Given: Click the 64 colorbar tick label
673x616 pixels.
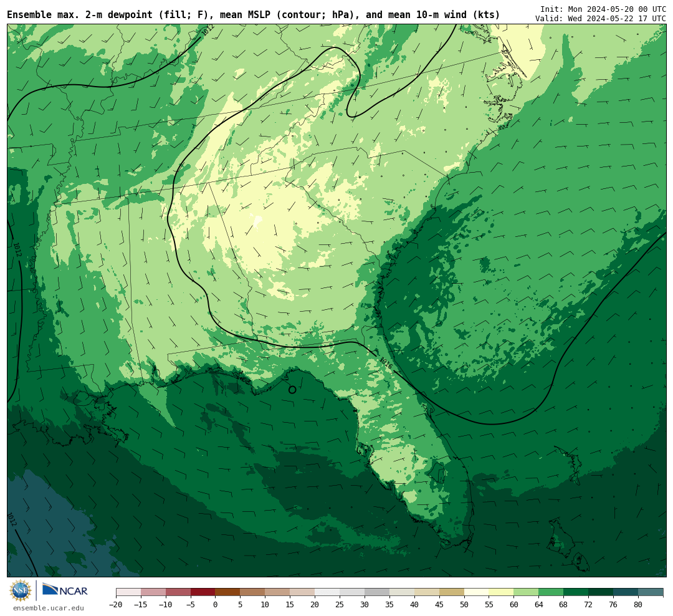Looking at the screenshot, I should tap(539, 605).
